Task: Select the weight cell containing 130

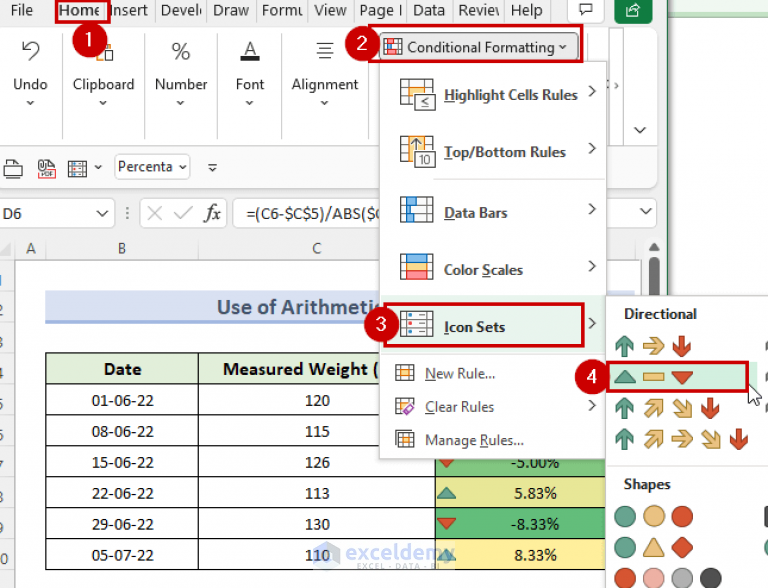Action: click(317, 524)
